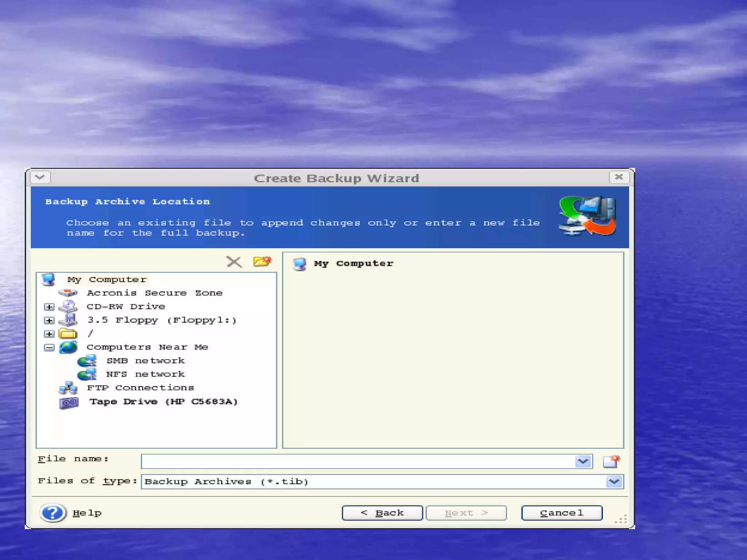Image resolution: width=747 pixels, height=560 pixels.
Task: Collapse the Computers Near Me node
Action: (49, 347)
